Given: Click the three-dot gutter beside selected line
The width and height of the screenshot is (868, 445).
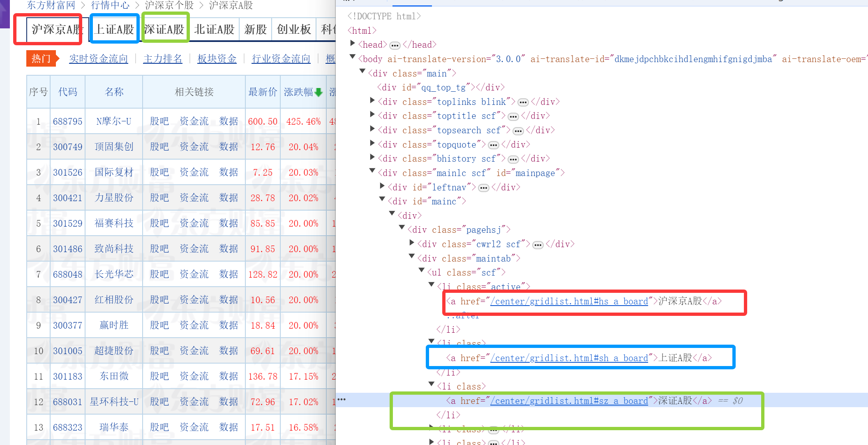Looking at the screenshot, I should tap(342, 399).
